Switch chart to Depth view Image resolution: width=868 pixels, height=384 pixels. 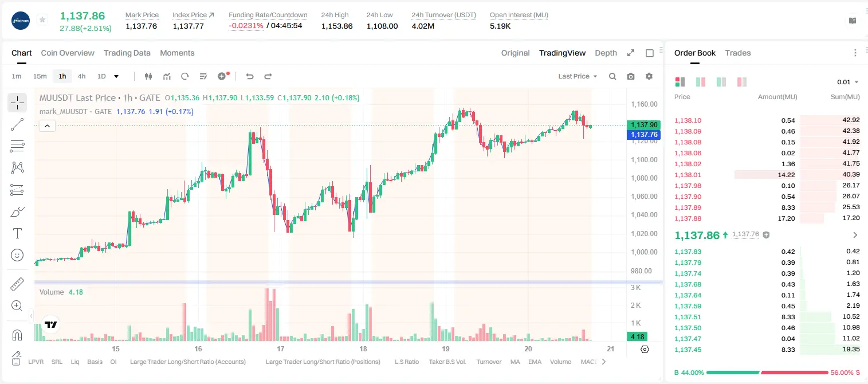(606, 53)
